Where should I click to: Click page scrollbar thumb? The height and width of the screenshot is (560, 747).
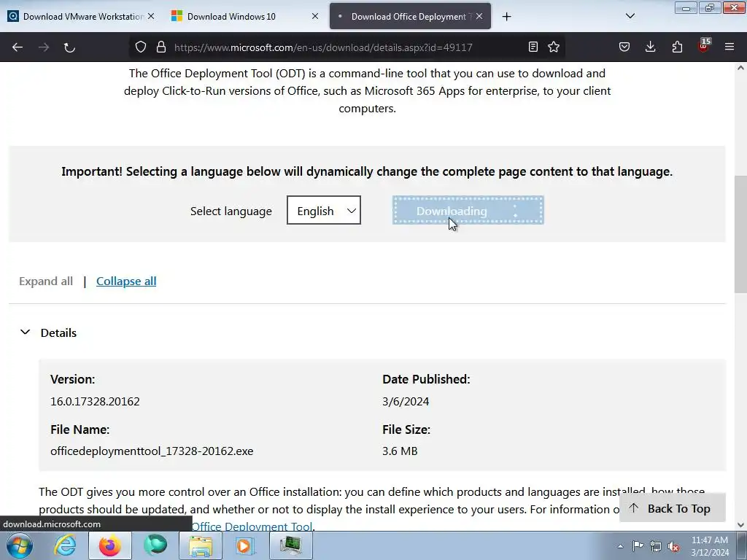pos(740,234)
